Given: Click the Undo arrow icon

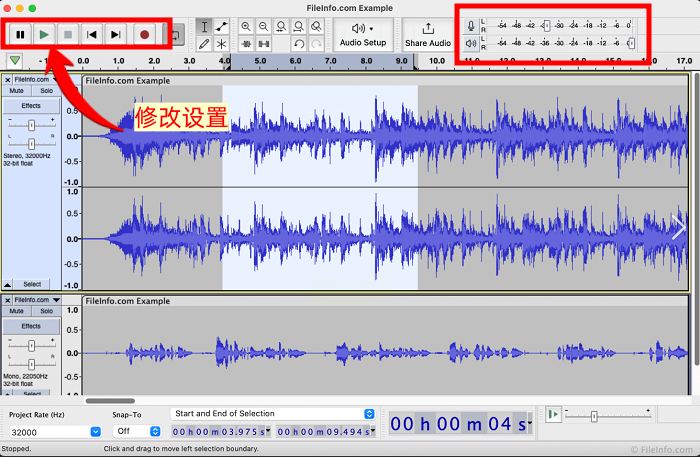Looking at the screenshot, I should tap(299, 44).
